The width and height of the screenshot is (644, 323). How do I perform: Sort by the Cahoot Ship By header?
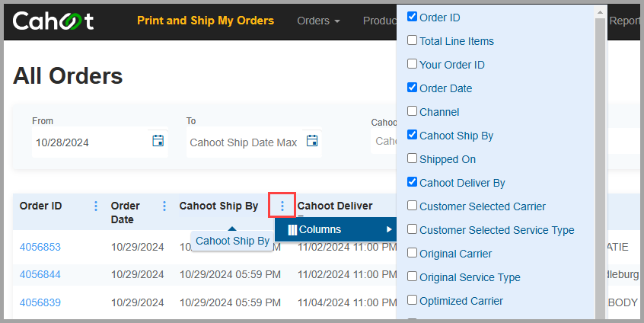[218, 206]
